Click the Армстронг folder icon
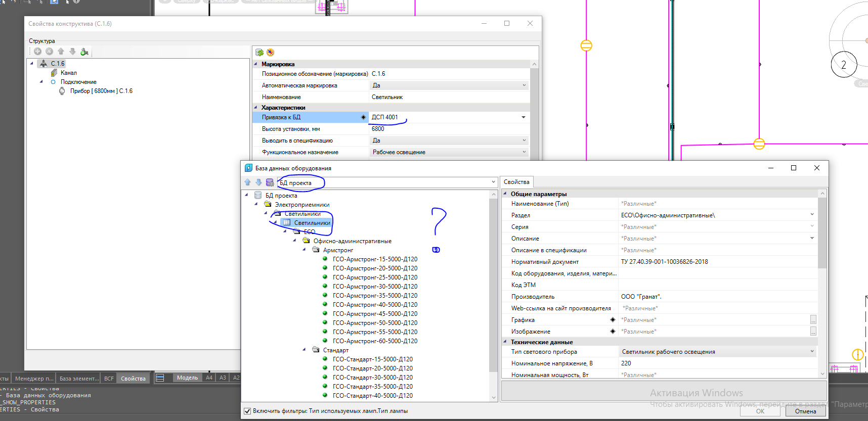Viewport: 868px width, 421px height. click(316, 250)
